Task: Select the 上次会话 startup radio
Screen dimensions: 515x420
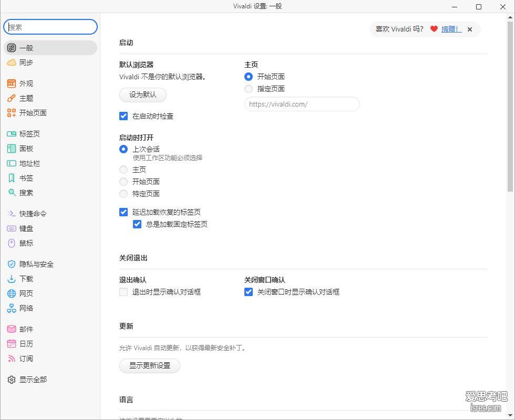Action: tap(123, 149)
